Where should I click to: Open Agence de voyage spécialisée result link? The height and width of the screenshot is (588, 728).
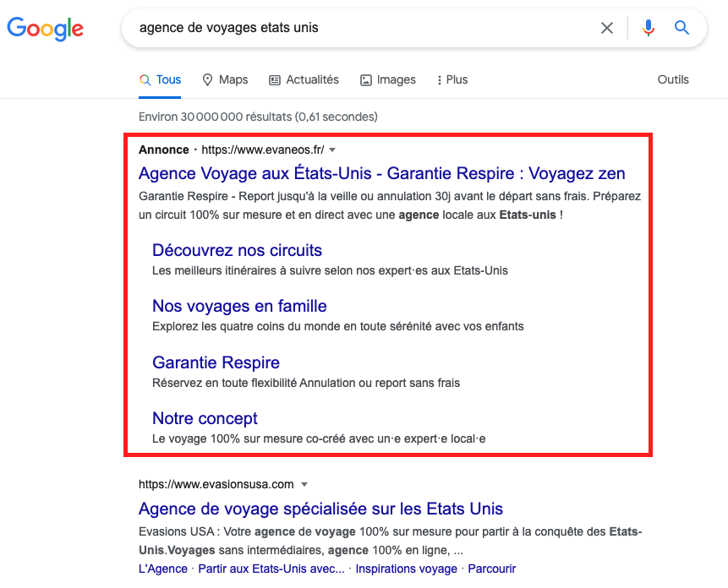point(320,509)
